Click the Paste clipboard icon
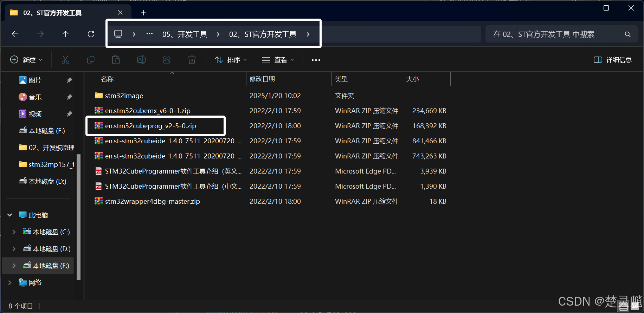Screen dimensions: 644x313 coord(116,60)
